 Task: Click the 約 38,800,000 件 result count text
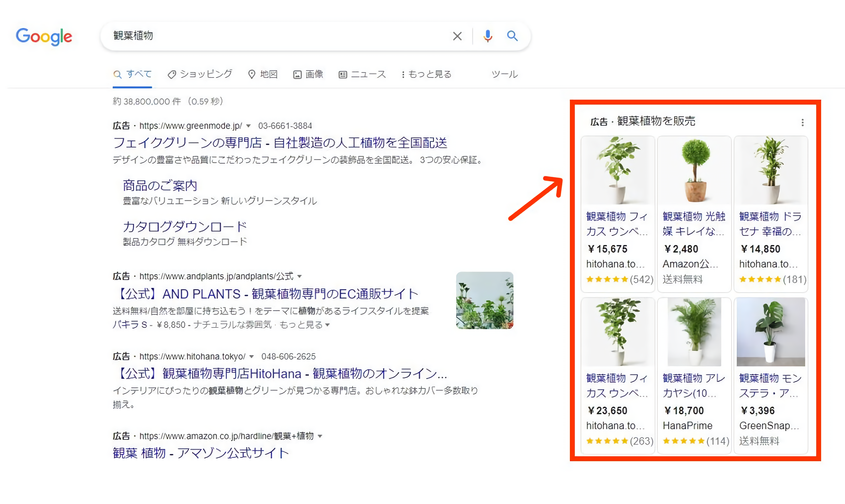pos(147,101)
